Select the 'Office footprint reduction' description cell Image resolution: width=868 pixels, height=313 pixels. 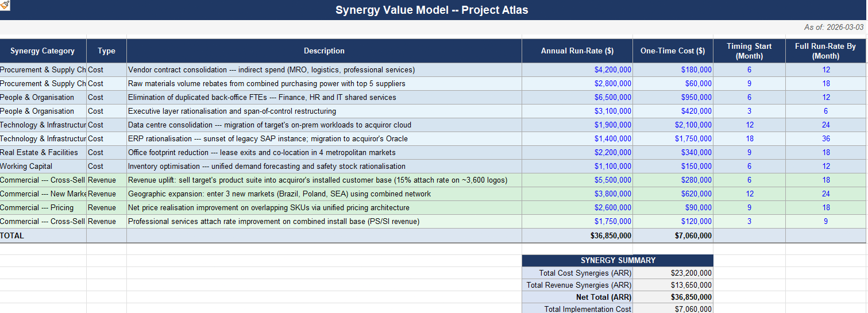tap(324, 153)
